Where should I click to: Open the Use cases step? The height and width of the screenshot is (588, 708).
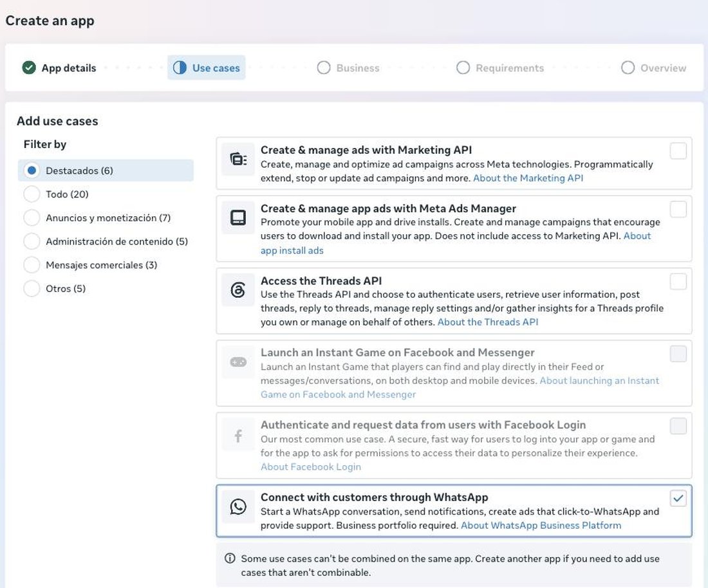(207, 68)
